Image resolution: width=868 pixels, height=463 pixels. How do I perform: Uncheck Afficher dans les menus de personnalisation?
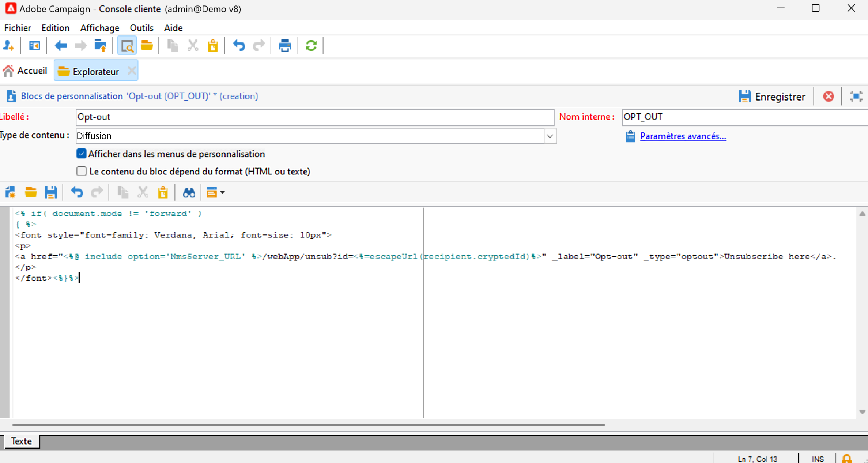pos(81,154)
